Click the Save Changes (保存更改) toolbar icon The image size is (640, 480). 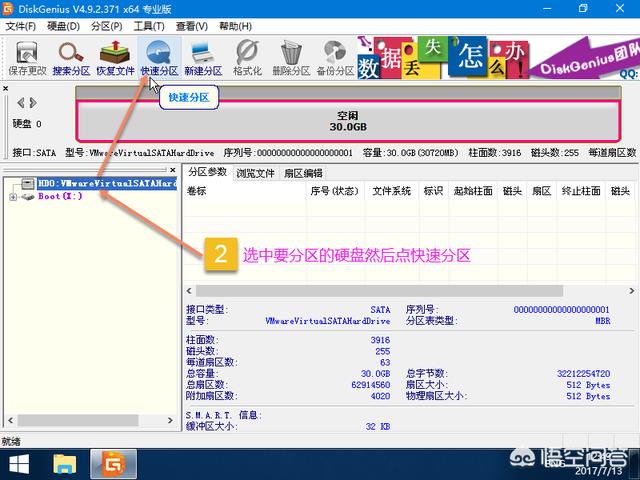tap(27, 58)
